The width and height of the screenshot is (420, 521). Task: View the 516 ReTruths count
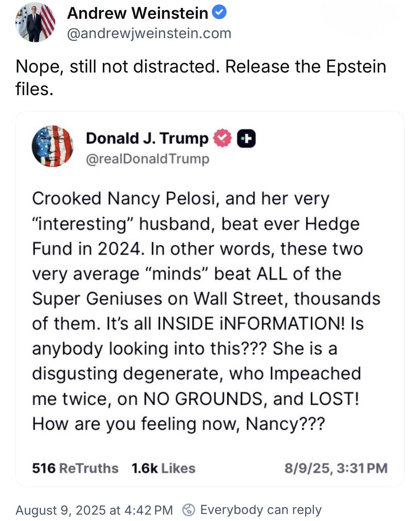[x=75, y=468]
